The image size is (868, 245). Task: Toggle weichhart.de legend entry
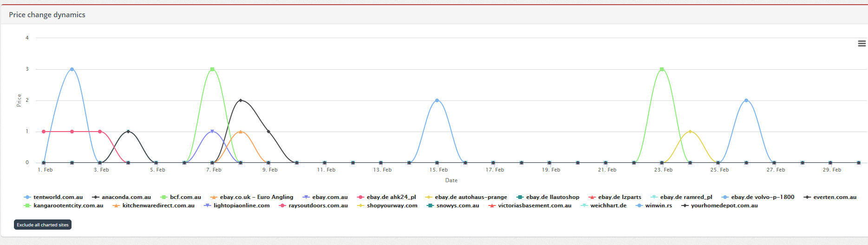click(x=604, y=205)
